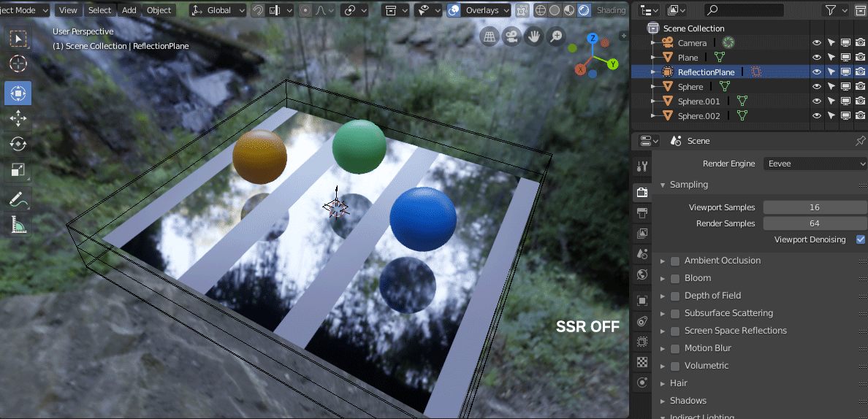Switch to camera view icon
This screenshot has height=419, width=868.
(511, 36)
